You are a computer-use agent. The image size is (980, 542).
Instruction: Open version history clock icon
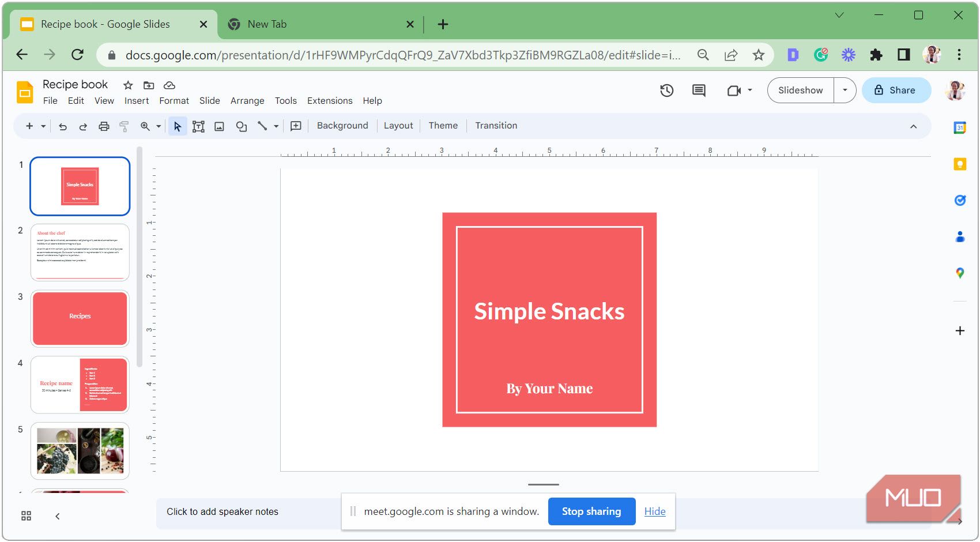[x=667, y=91]
